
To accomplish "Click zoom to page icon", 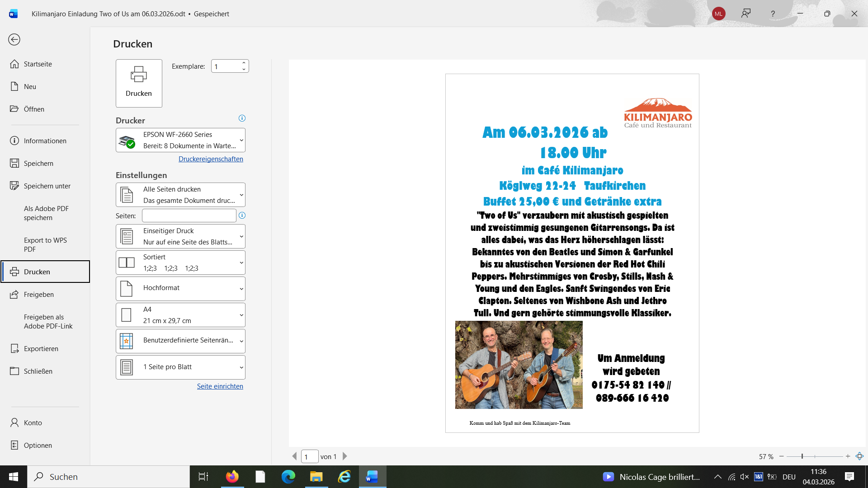I will click(x=859, y=456).
